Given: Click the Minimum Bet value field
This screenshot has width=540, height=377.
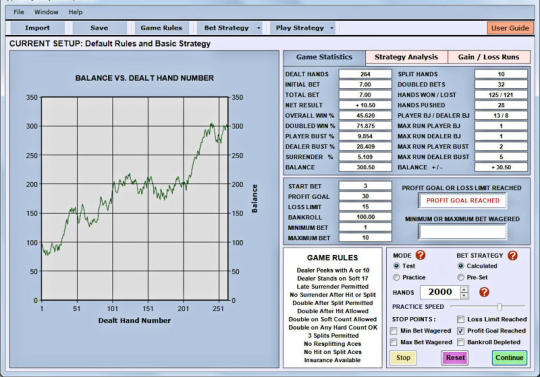Looking at the screenshot, I should (365, 227).
